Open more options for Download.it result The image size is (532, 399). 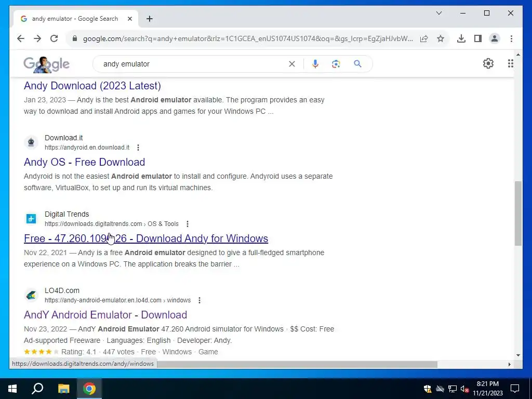(138, 148)
